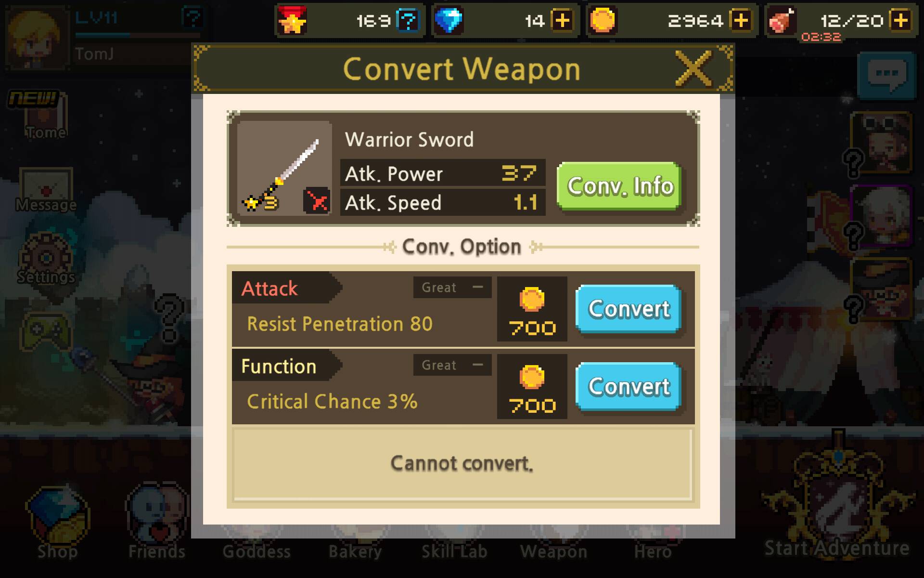Add more gold coins with plus icon
This screenshot has height=578, width=924.
[x=741, y=21]
